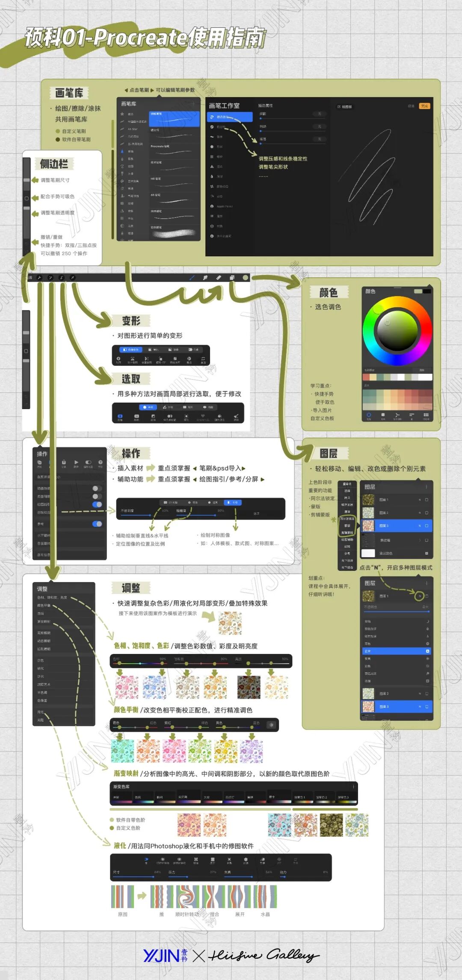The image size is (462, 980).
Task: Click 绘图板 button in Brush Studio preview
Action: pyautogui.click(x=344, y=107)
